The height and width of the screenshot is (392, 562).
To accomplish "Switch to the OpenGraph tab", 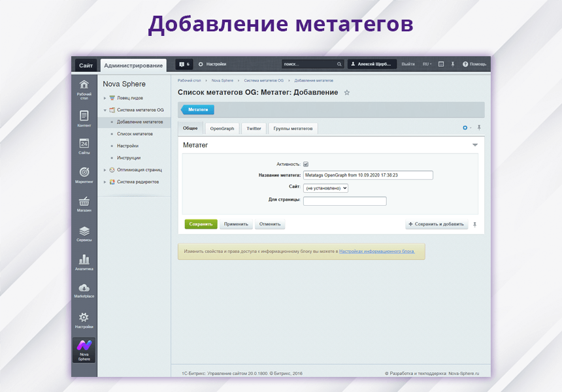I will point(222,129).
